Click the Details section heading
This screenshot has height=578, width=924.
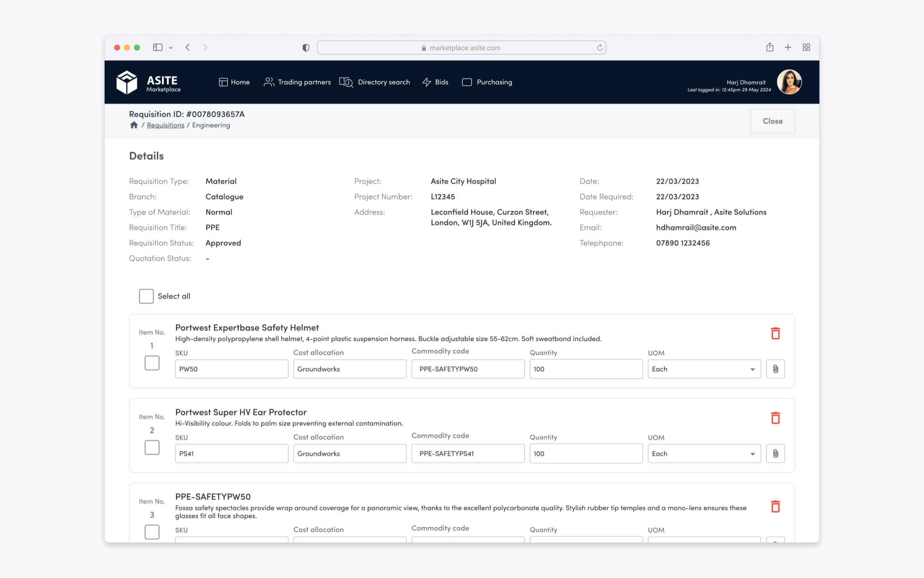pos(146,156)
